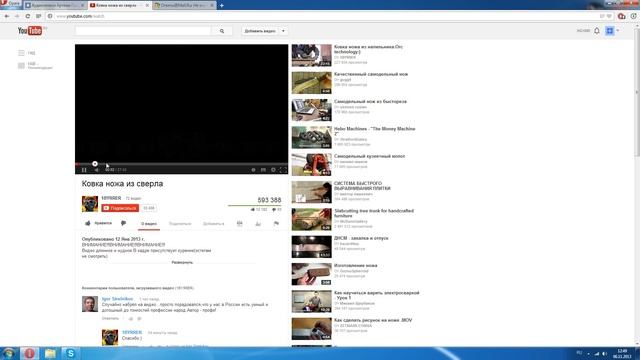The width and height of the screenshot is (640, 360).
Task: Open the guide menu icon in sidebar
Action: [x=21, y=53]
